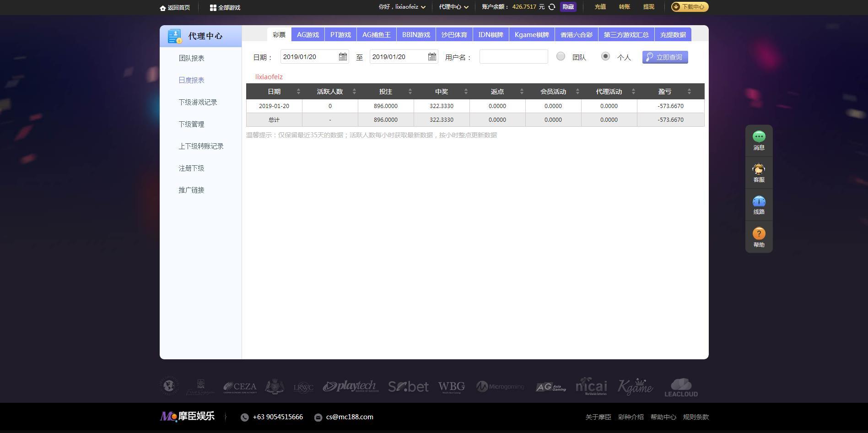This screenshot has width=868, height=433.
Task: Switch to the 香港六合彩 tab
Action: [576, 34]
